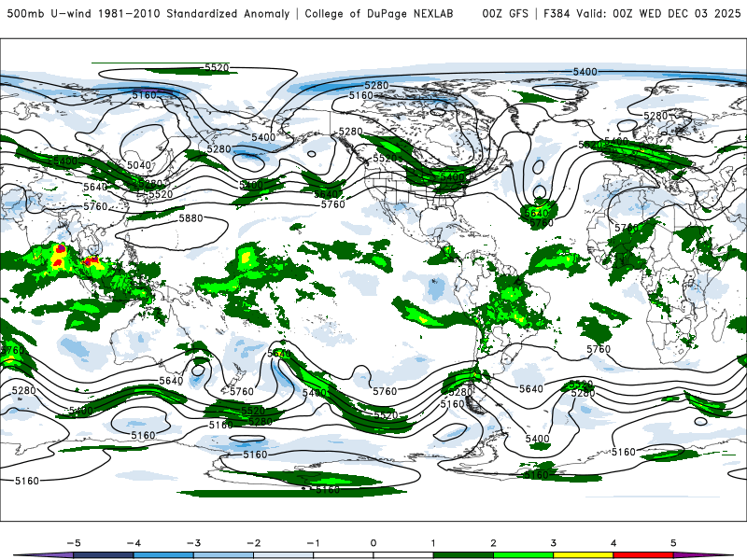Select the navy color bar segment between -5 and -4
This screenshot has height=560, width=747.
click(104, 555)
